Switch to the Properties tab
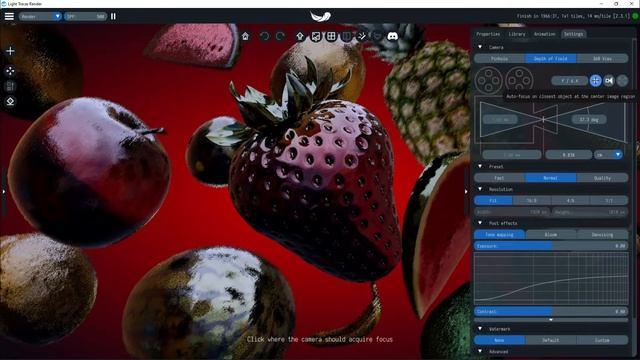This screenshot has width=640, height=360. pos(488,34)
